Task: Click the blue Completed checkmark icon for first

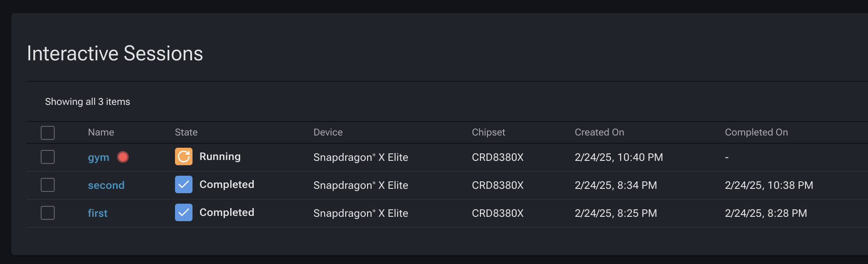Action: tap(184, 212)
